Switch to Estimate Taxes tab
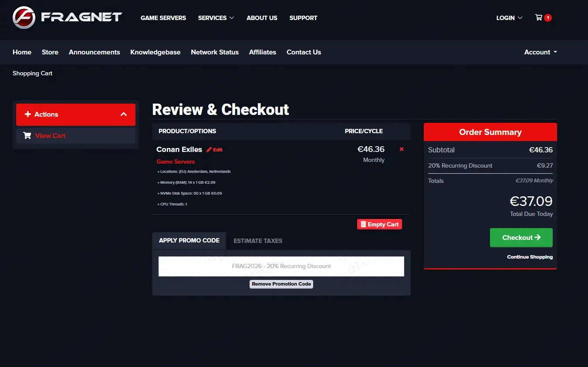The height and width of the screenshot is (367, 588). pos(258,241)
